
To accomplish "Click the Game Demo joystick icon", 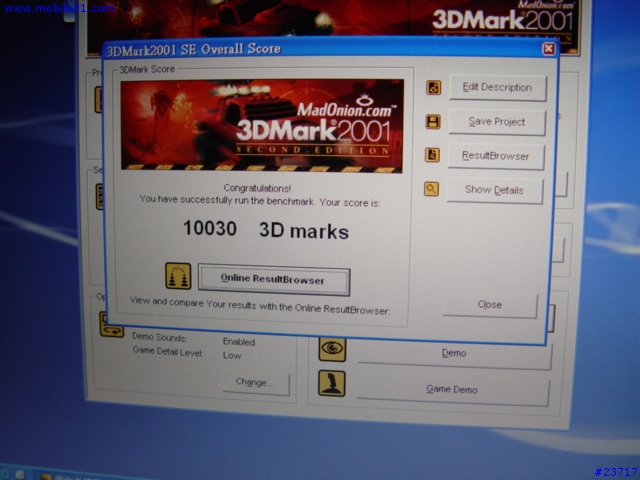I will (331, 384).
